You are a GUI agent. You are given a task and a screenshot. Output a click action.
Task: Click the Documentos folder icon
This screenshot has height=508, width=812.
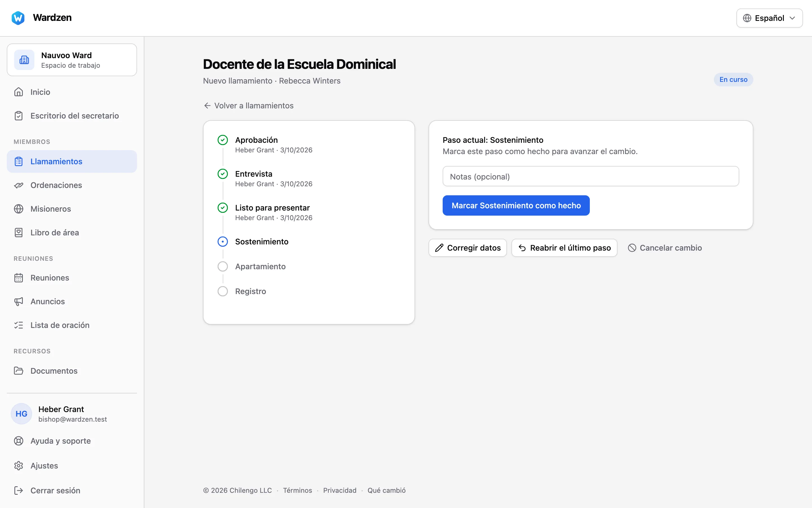pos(19,371)
